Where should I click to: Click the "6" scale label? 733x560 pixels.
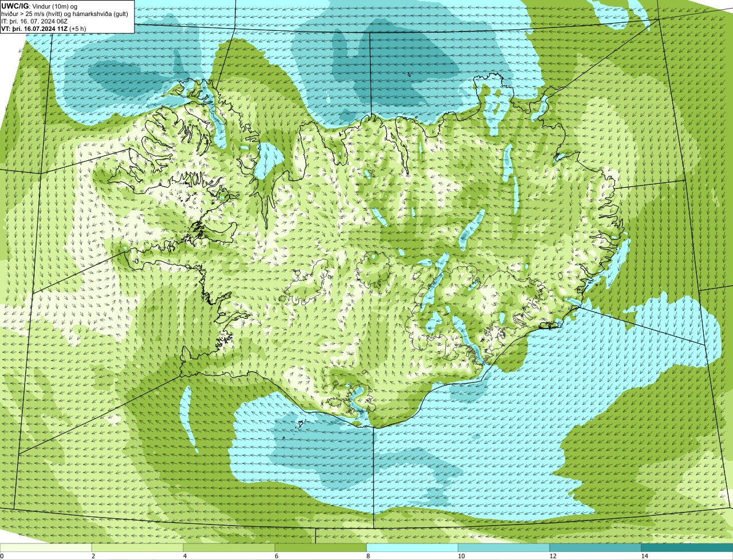(x=275, y=556)
